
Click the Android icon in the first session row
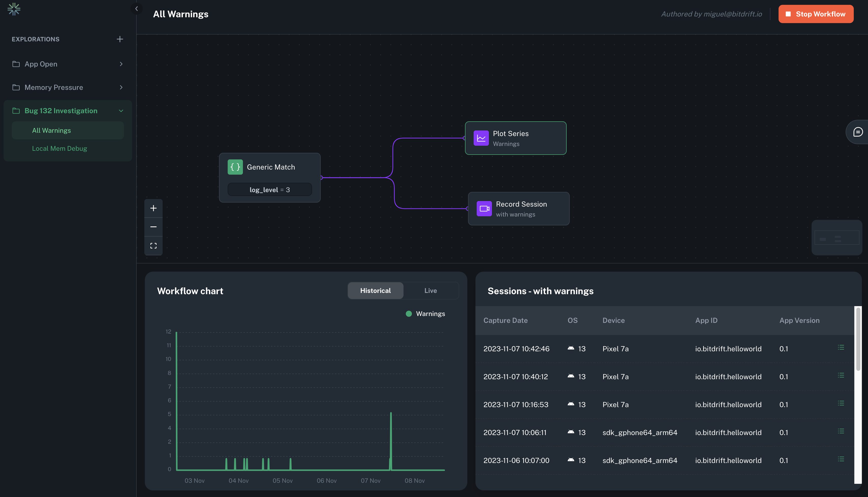[571, 348]
